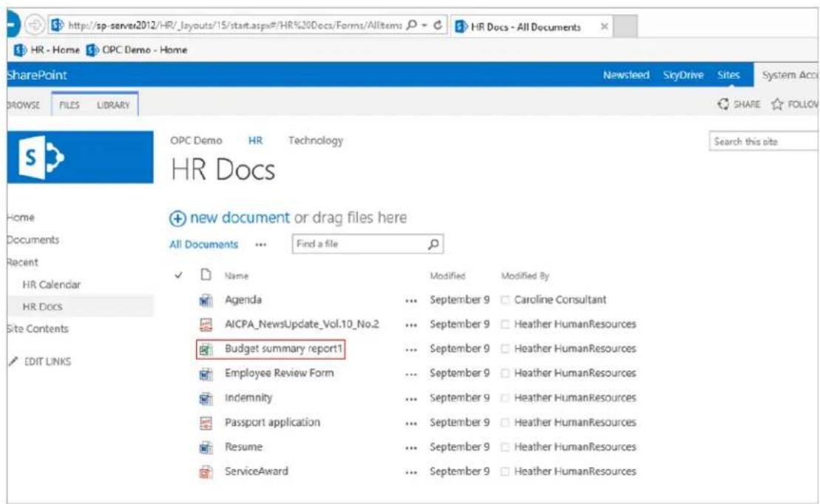The image size is (820, 504).
Task: Click the Word icon beside Employee Review Form
Action: (x=206, y=374)
